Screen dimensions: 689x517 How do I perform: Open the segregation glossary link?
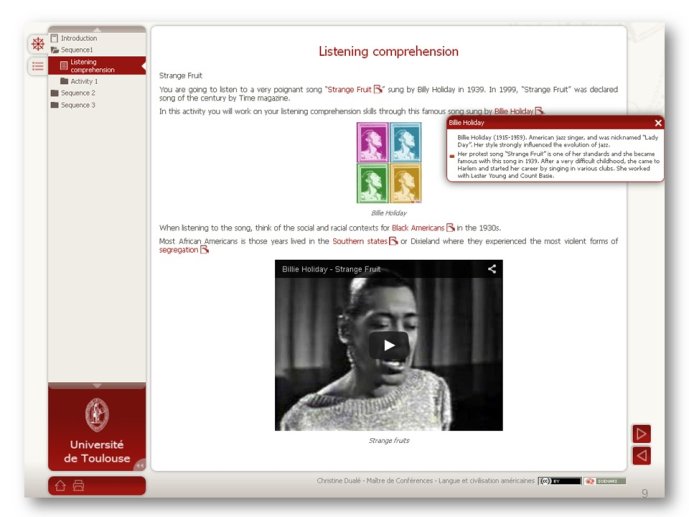pyautogui.click(x=183, y=250)
